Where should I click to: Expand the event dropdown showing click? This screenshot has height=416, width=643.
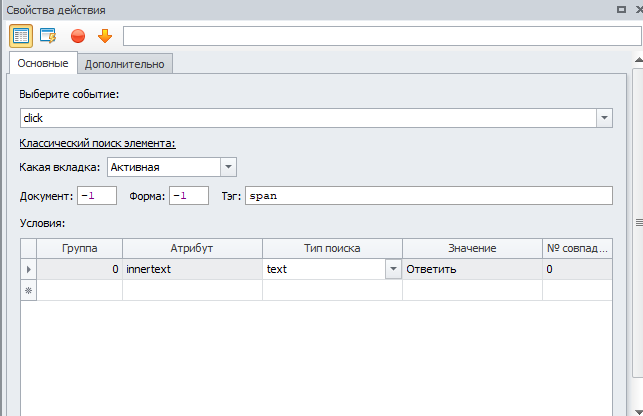point(604,118)
